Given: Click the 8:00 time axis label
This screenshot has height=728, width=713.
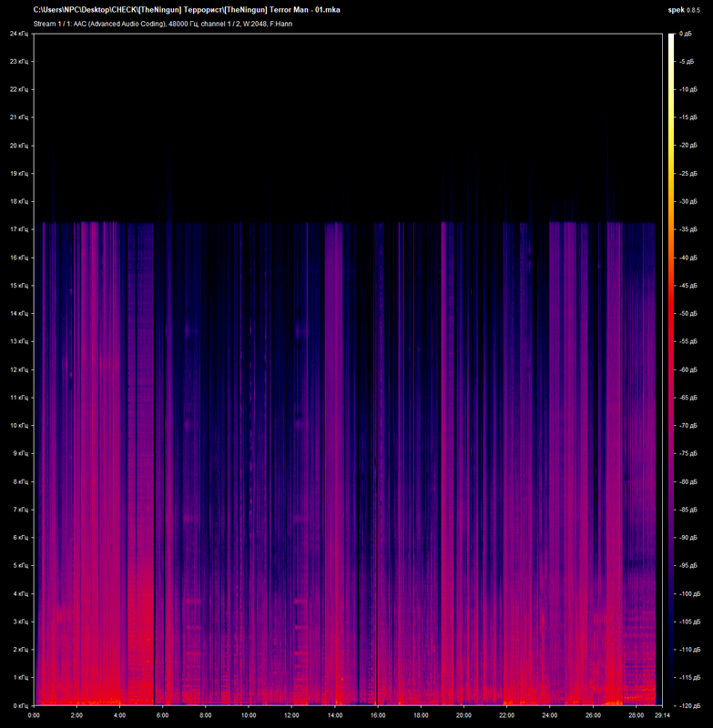Looking at the screenshot, I should (x=206, y=715).
